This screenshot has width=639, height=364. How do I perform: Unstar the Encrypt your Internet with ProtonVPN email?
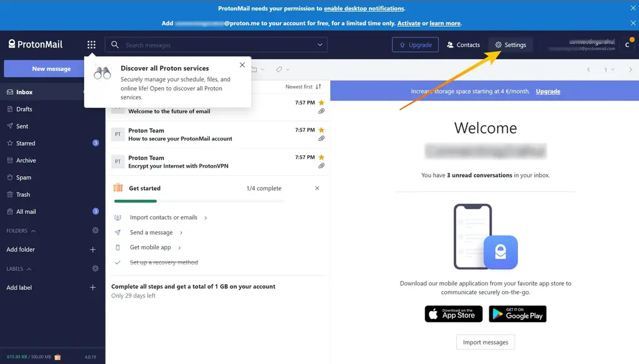[321, 157]
